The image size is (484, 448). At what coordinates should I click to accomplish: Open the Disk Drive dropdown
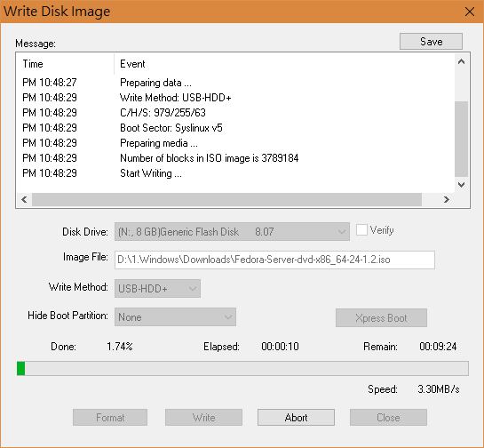pos(232,232)
